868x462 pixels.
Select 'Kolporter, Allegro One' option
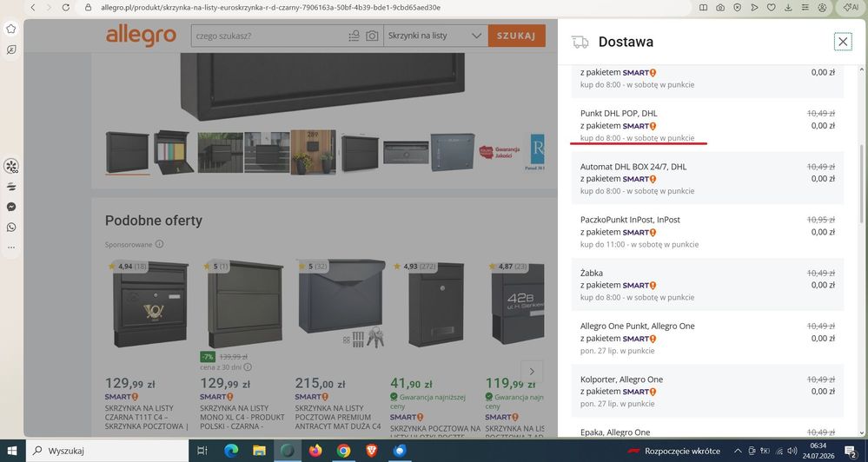[x=707, y=391]
